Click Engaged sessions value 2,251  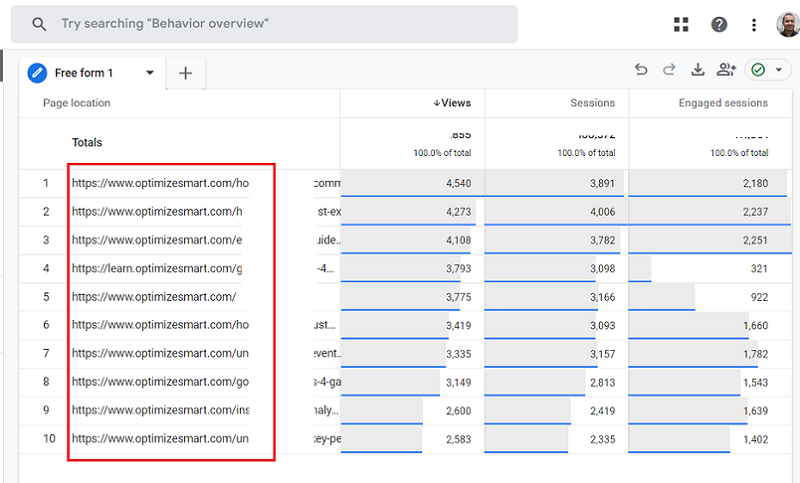(x=756, y=240)
